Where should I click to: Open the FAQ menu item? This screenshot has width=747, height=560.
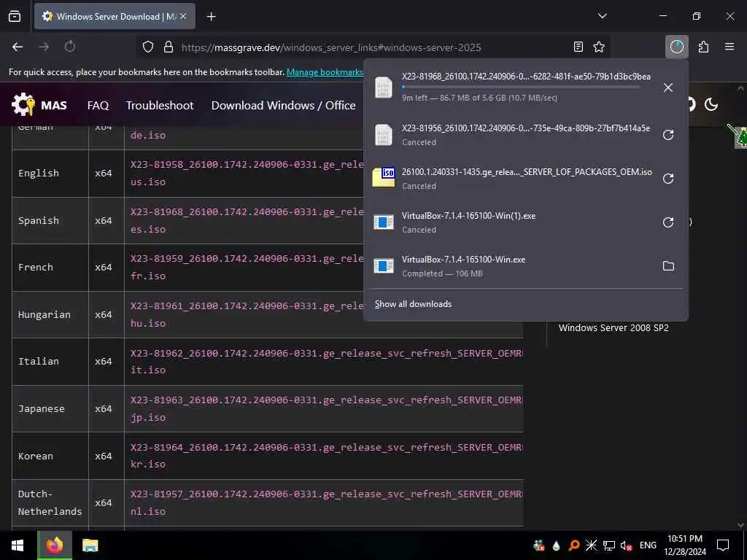pyautogui.click(x=98, y=105)
